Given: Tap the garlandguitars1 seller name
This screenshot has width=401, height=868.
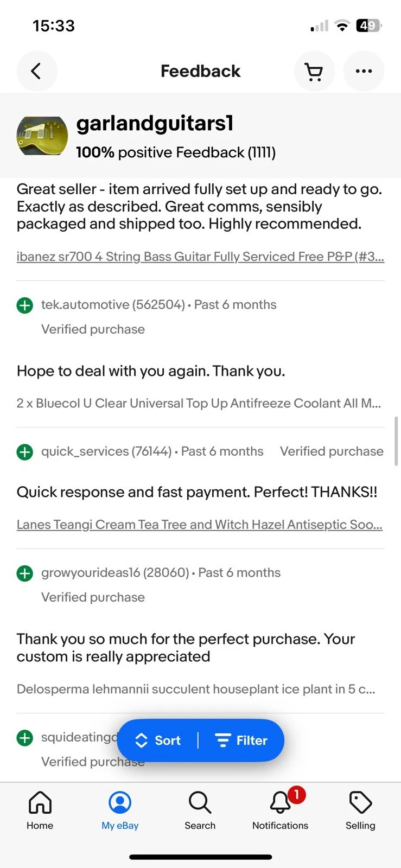Looking at the screenshot, I should pyautogui.click(x=155, y=124).
